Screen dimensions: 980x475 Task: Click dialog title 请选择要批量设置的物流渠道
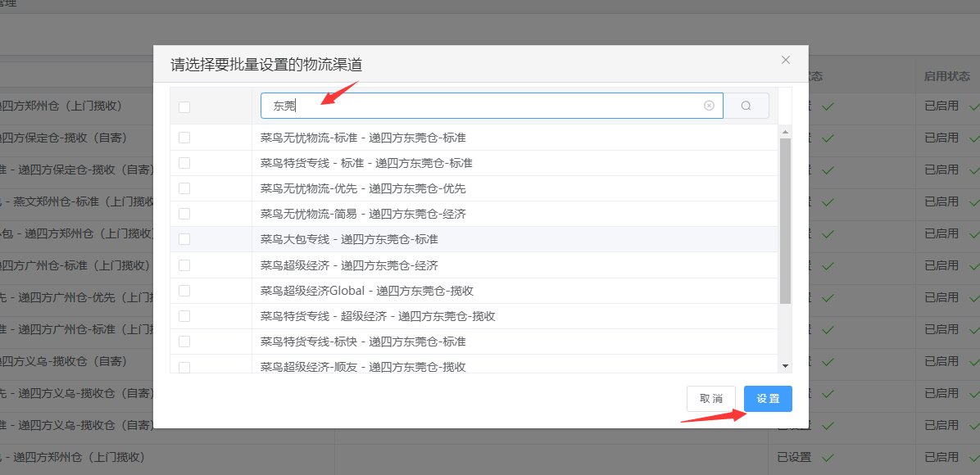point(266,65)
